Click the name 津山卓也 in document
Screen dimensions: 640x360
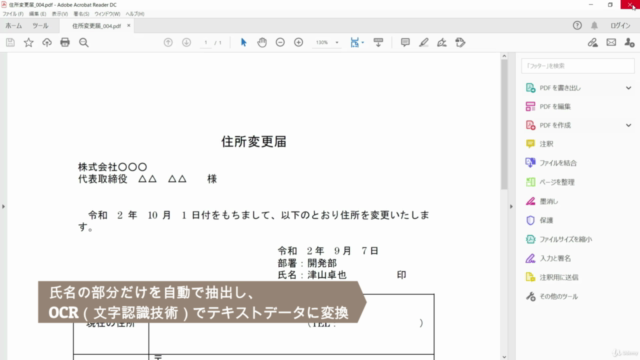(x=327, y=275)
